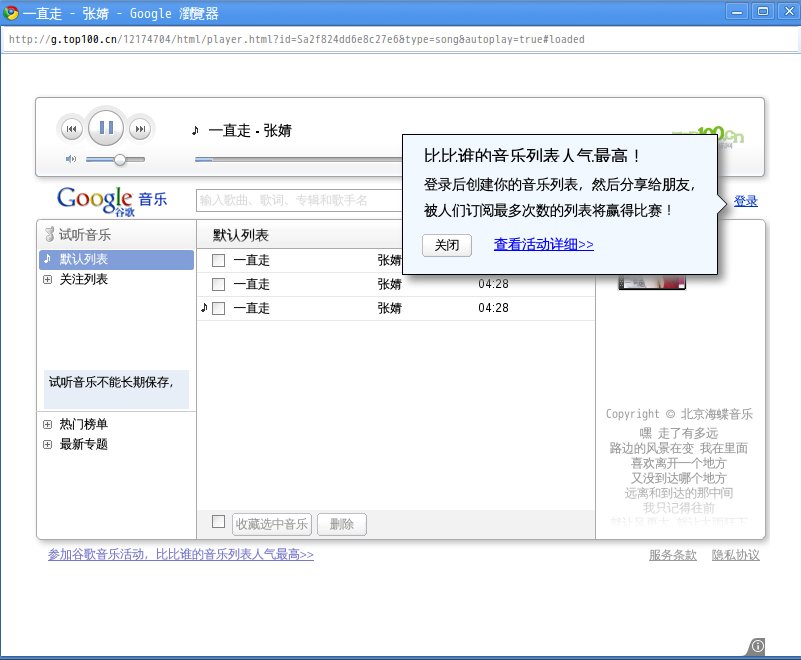Mute audio with the speaker icon

[70, 159]
